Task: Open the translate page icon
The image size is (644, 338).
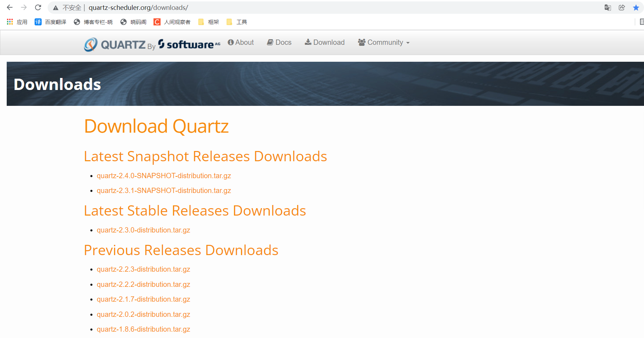Action: [608, 7]
